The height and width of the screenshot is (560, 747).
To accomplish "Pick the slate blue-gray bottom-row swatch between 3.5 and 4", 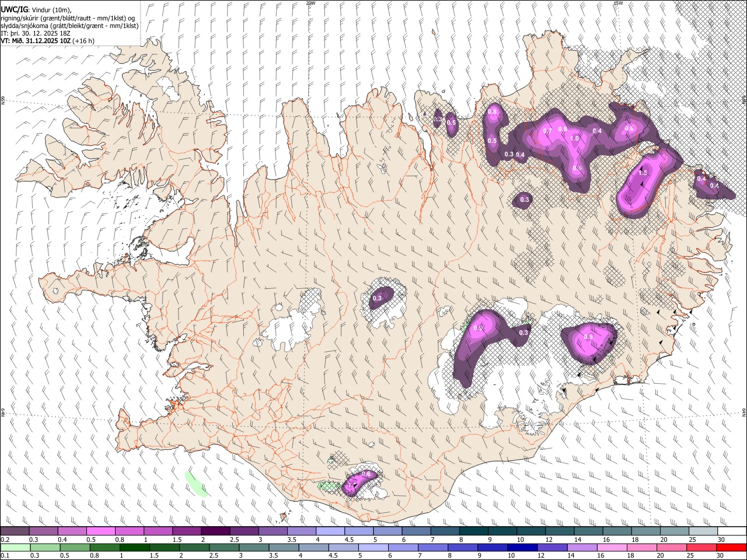I will pos(284,548).
